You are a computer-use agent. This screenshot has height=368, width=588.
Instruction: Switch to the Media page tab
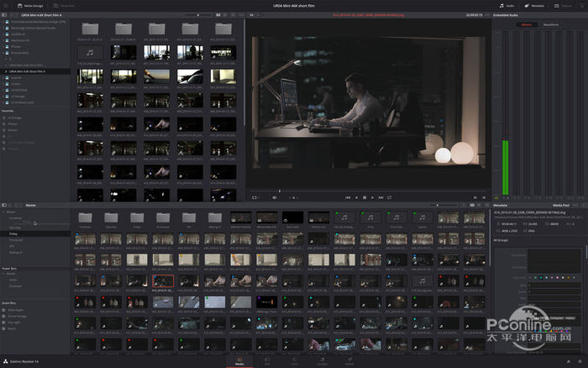[x=239, y=361]
